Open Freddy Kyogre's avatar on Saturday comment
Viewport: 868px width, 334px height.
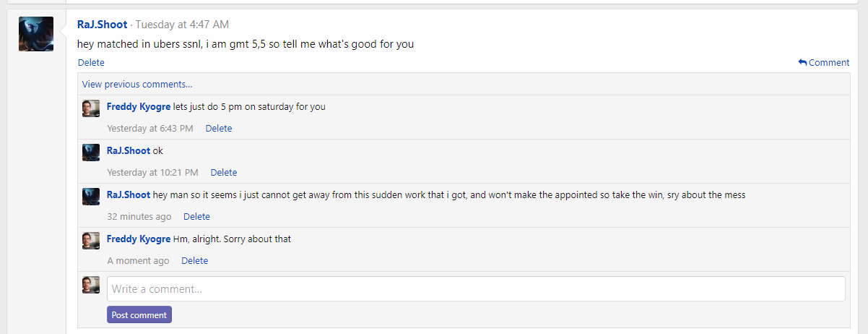[91, 108]
